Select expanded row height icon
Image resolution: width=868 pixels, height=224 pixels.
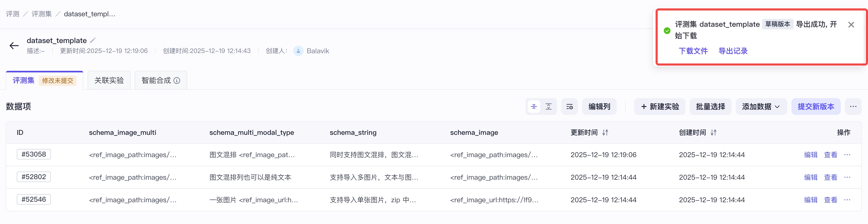point(549,107)
